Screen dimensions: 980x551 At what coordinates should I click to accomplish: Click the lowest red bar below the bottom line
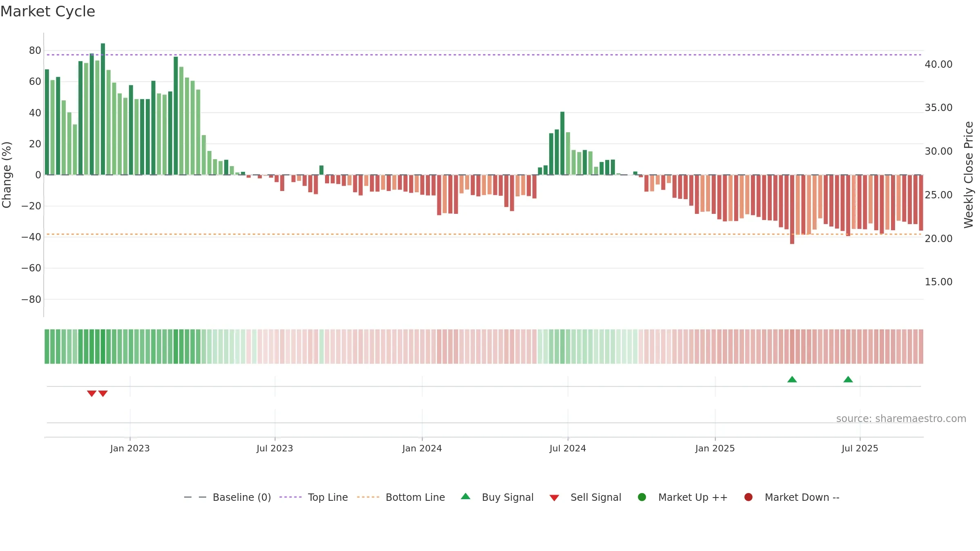point(792,209)
